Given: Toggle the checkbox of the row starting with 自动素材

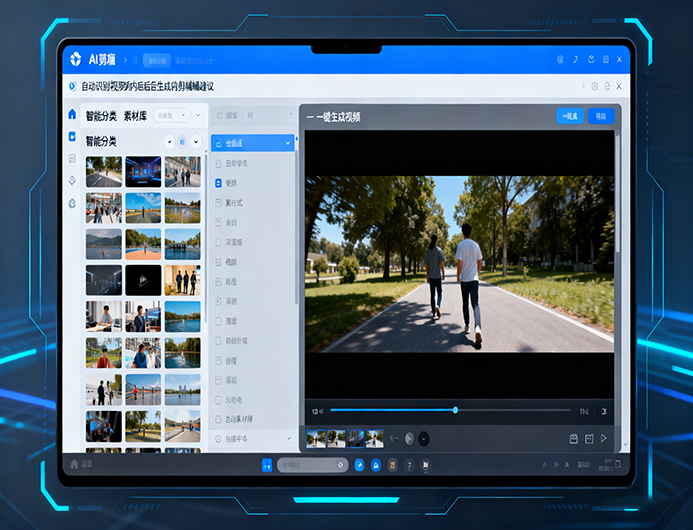Looking at the screenshot, I should click(218, 419).
